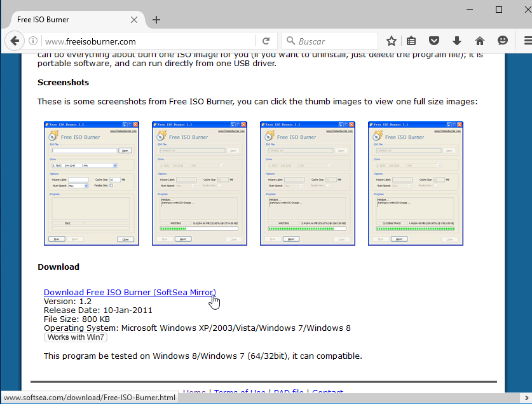Reload the page with the refresh icon
Viewport: 532px width, 404px height.
coord(266,41)
